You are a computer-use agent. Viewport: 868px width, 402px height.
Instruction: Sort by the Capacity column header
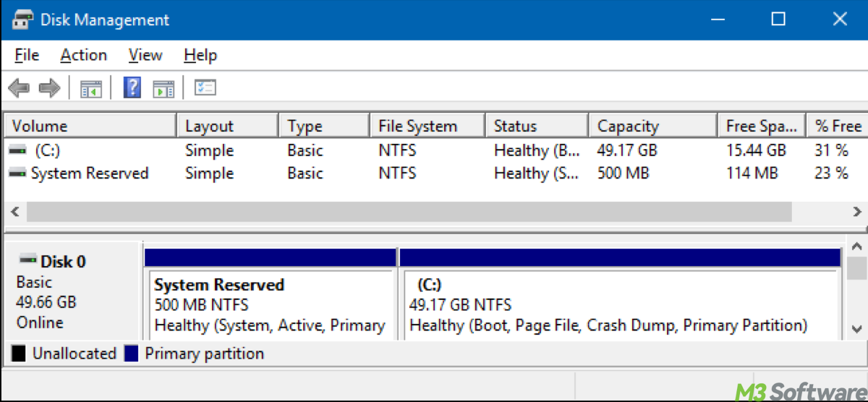[652, 126]
